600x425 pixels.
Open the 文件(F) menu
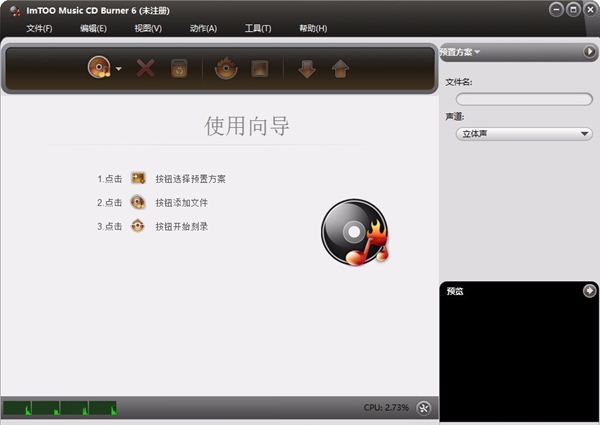[x=39, y=28]
